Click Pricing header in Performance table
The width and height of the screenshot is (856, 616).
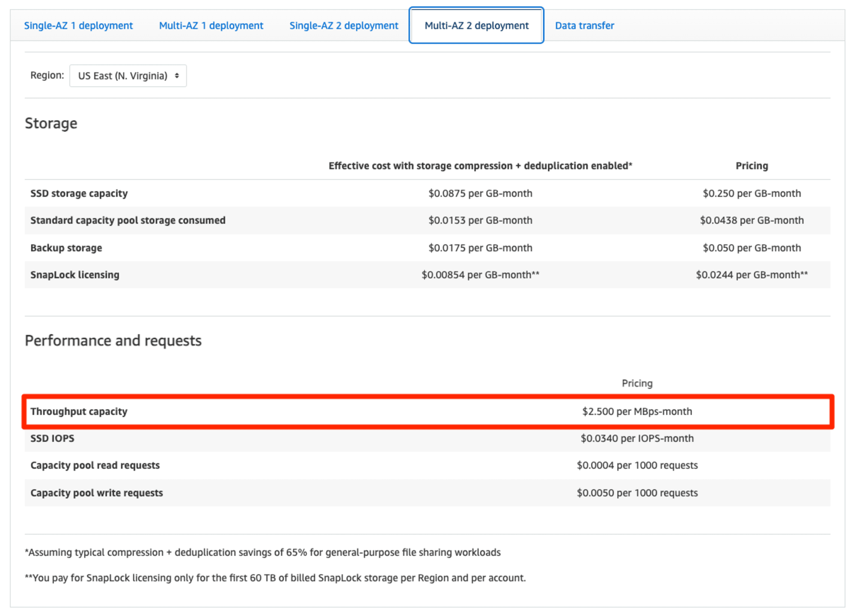(x=637, y=383)
